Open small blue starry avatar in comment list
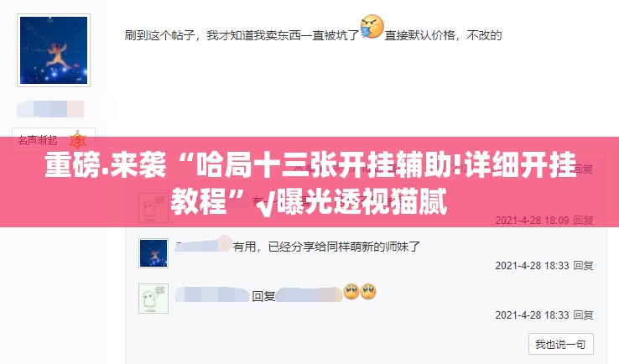 (153, 253)
